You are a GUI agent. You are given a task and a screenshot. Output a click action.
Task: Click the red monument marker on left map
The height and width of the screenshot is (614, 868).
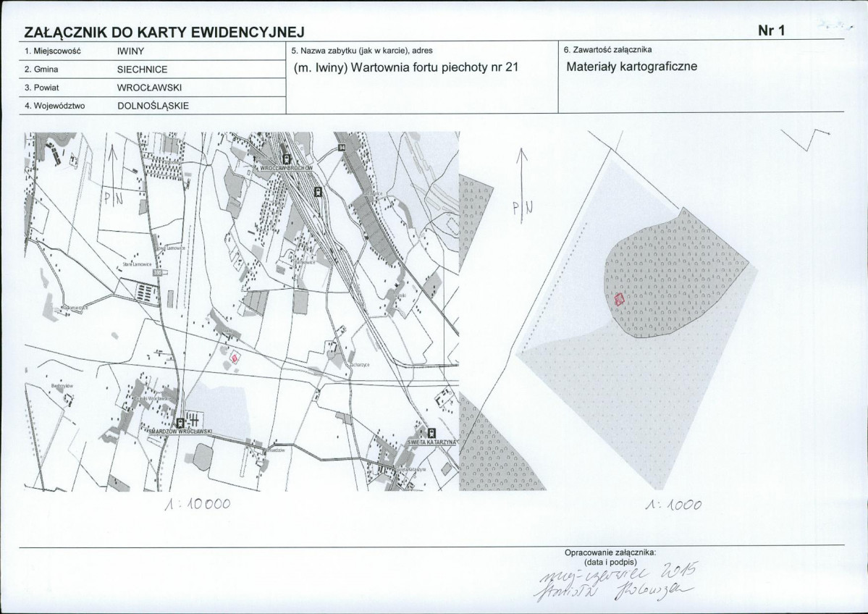[235, 357]
